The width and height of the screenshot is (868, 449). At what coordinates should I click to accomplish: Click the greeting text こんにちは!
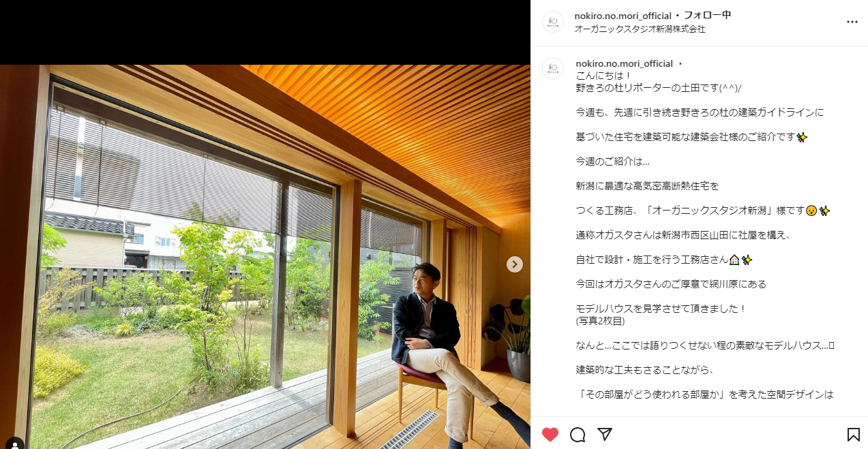tap(604, 75)
